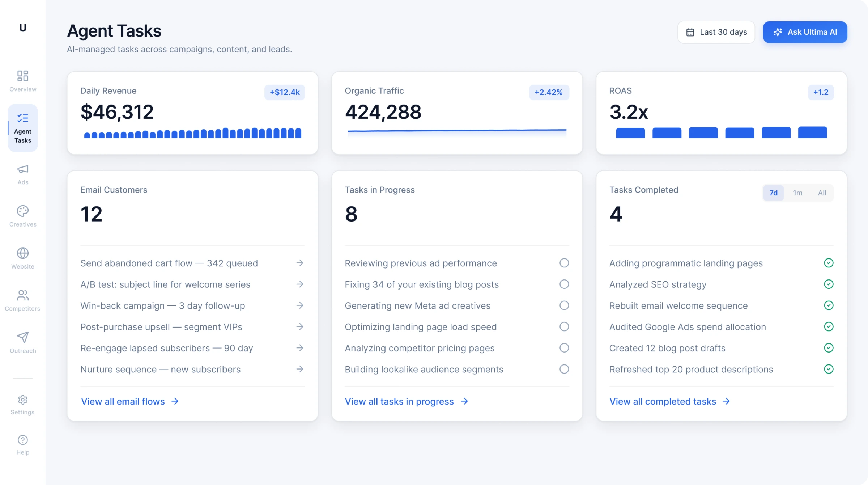
Task: Select the All tab in Tasks Completed
Action: click(822, 193)
